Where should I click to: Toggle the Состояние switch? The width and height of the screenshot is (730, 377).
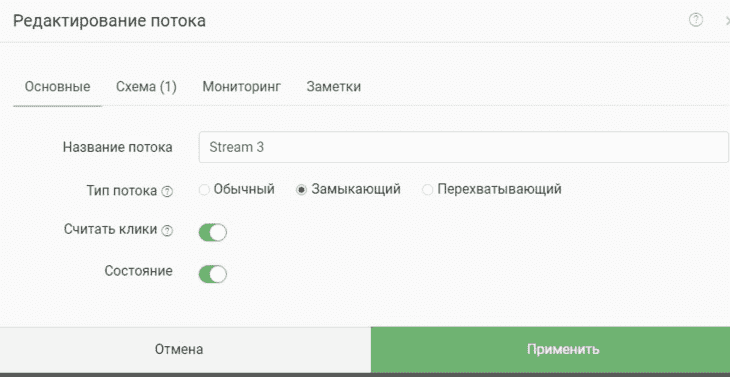pyautogui.click(x=213, y=275)
